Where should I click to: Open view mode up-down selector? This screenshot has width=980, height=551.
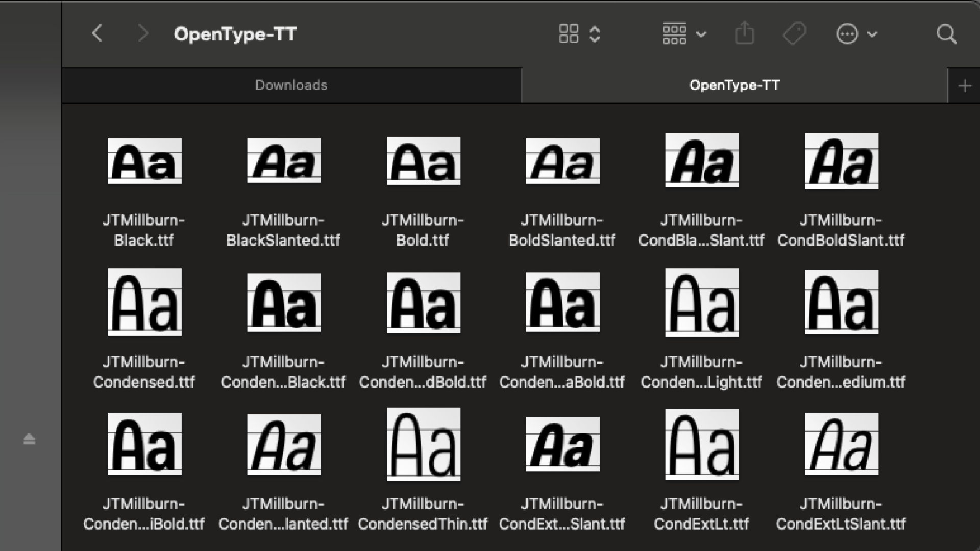(595, 34)
